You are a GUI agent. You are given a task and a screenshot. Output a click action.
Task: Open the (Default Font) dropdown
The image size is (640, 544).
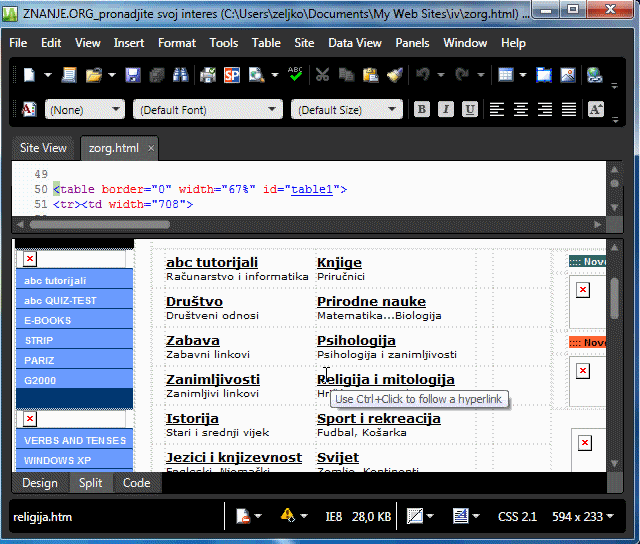207,110
